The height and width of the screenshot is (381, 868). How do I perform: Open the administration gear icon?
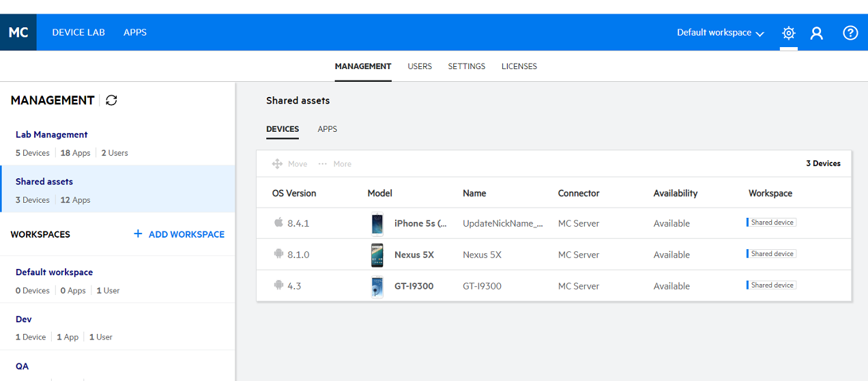point(789,33)
